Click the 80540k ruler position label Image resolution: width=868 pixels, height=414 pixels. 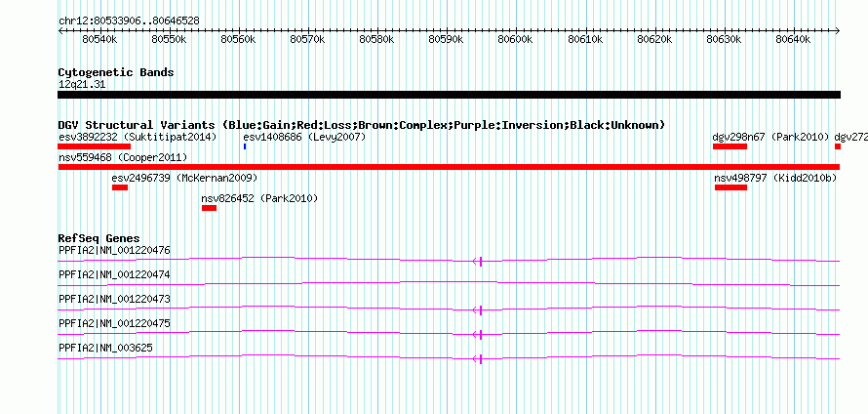pos(99,39)
